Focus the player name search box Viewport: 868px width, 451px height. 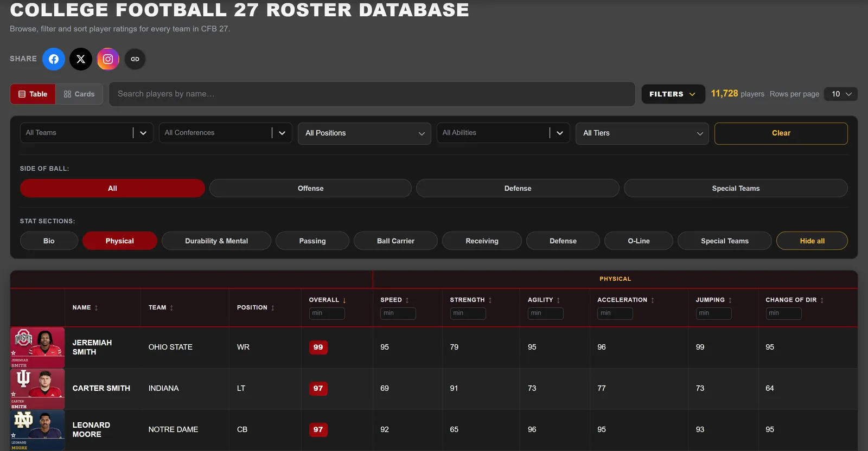[x=372, y=94]
